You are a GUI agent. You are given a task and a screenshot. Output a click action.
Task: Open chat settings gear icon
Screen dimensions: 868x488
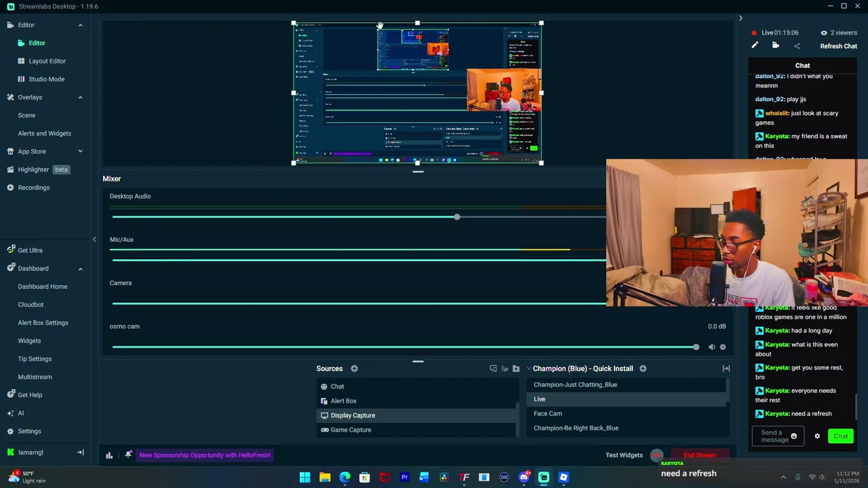click(x=817, y=436)
